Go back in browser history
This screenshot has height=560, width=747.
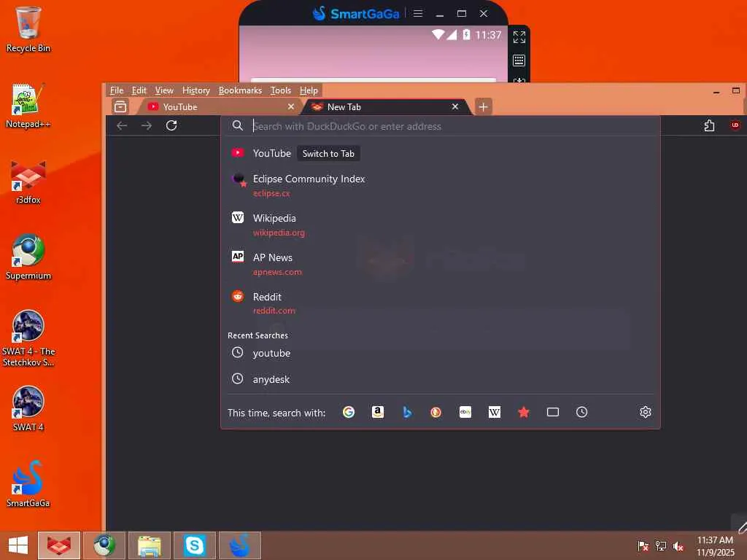122,125
